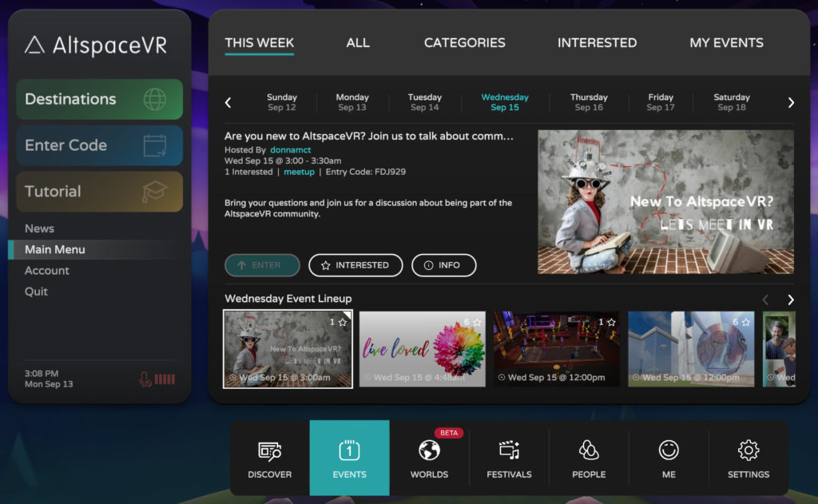The image size is (818, 504).
Task: Switch to the Interested tab
Action: pyautogui.click(x=597, y=43)
